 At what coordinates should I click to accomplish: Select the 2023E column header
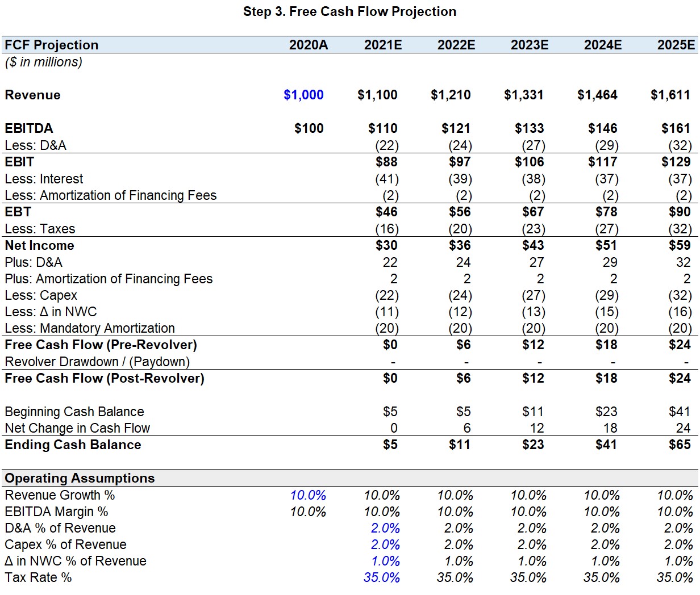click(x=530, y=45)
